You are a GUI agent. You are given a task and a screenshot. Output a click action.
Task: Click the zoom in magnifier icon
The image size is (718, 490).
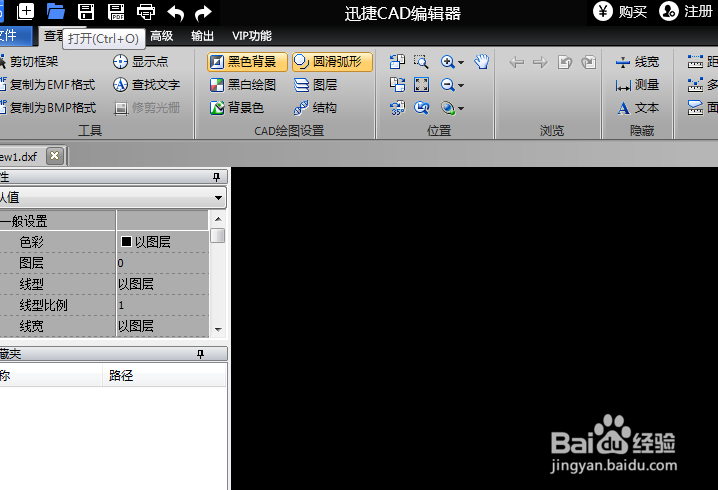point(447,61)
